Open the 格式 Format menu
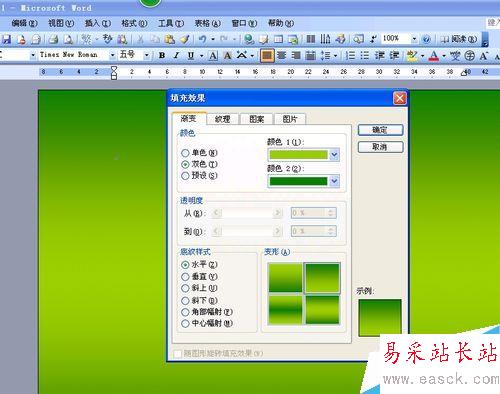This screenshot has height=394, width=500. tap(134, 23)
